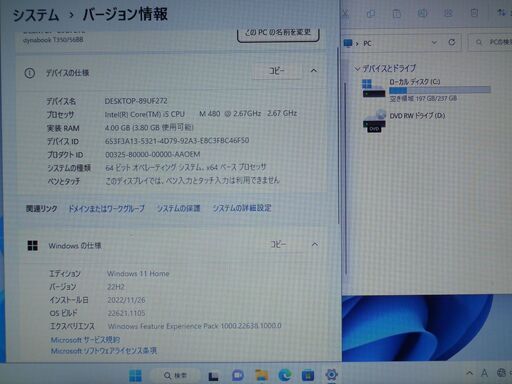The height and width of the screenshot is (384, 512).
Task: Open Microsoft サービス規約 link
Action: coord(85,340)
